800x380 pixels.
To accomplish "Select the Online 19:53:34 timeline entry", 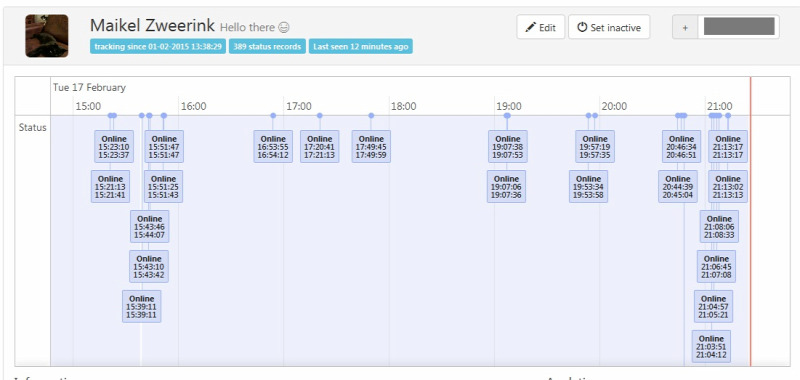I will 588,186.
